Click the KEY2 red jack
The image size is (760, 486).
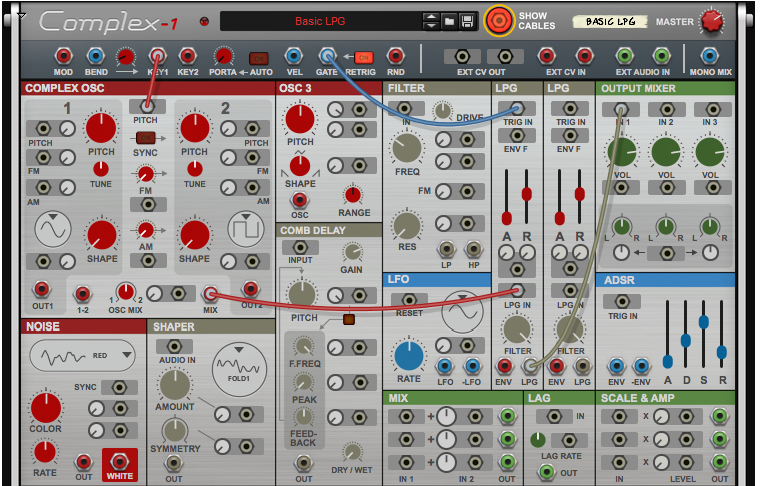point(188,56)
